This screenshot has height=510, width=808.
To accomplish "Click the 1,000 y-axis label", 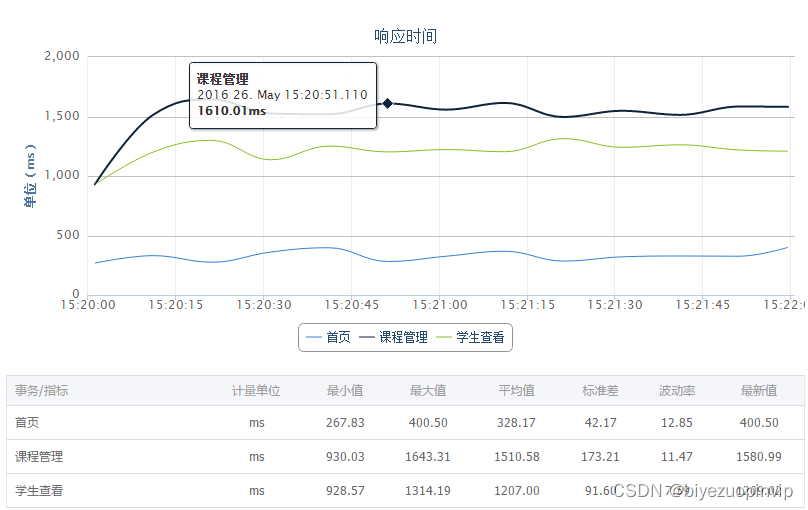I will (x=62, y=176).
